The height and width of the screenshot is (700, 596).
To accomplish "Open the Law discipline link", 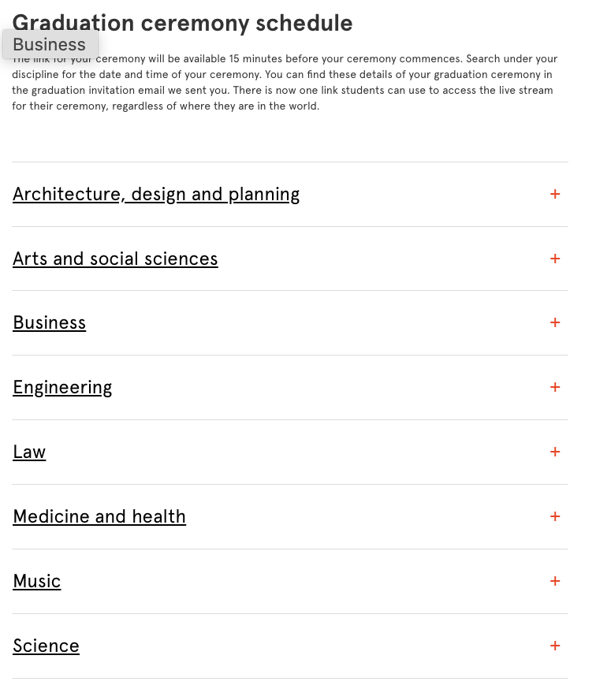I will (x=29, y=452).
